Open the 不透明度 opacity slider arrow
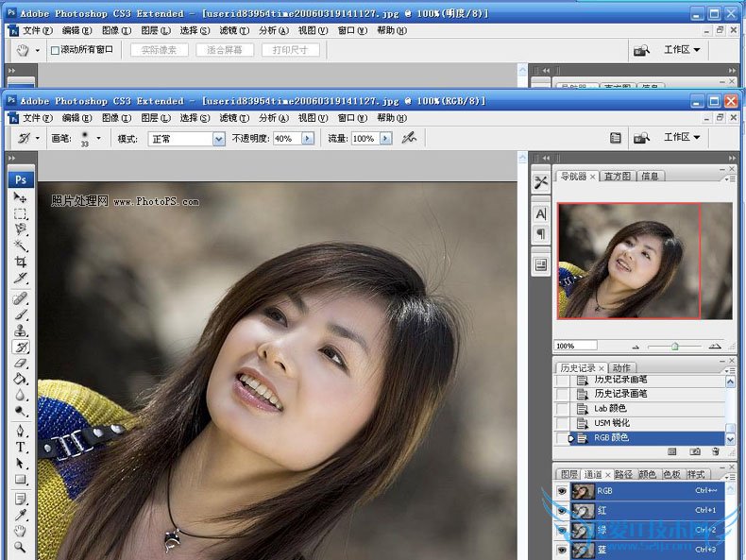This screenshot has height=560, width=746. coord(308,139)
